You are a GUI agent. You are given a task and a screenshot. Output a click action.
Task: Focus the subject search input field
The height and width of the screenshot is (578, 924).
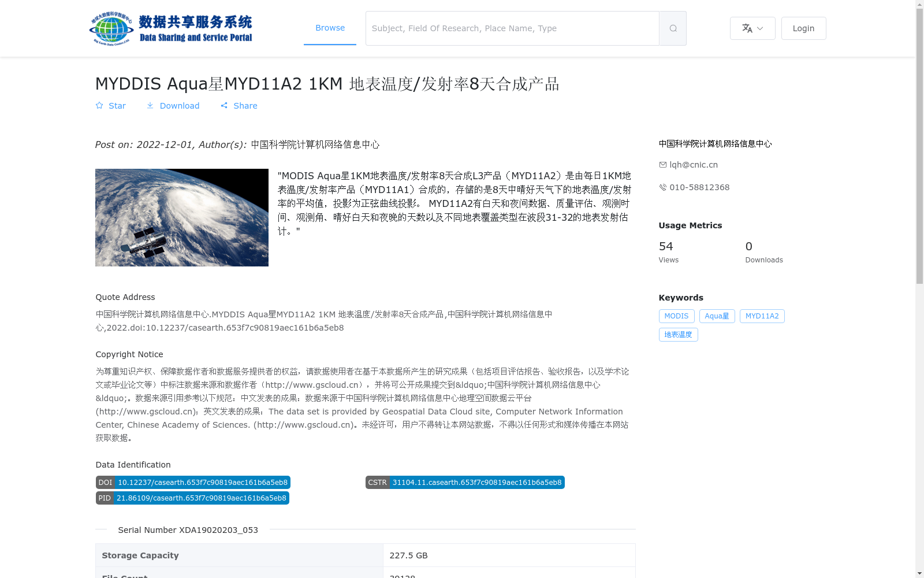[x=512, y=28]
